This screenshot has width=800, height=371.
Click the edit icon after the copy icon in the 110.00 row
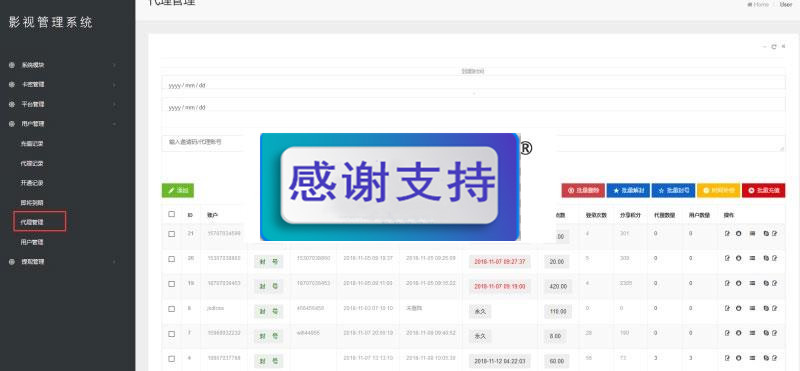[774, 308]
